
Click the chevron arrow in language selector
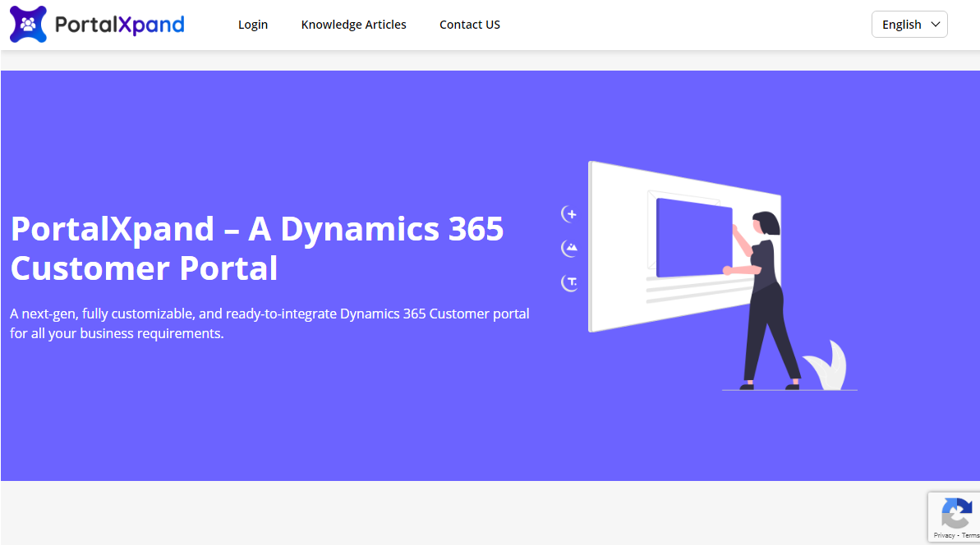(935, 25)
